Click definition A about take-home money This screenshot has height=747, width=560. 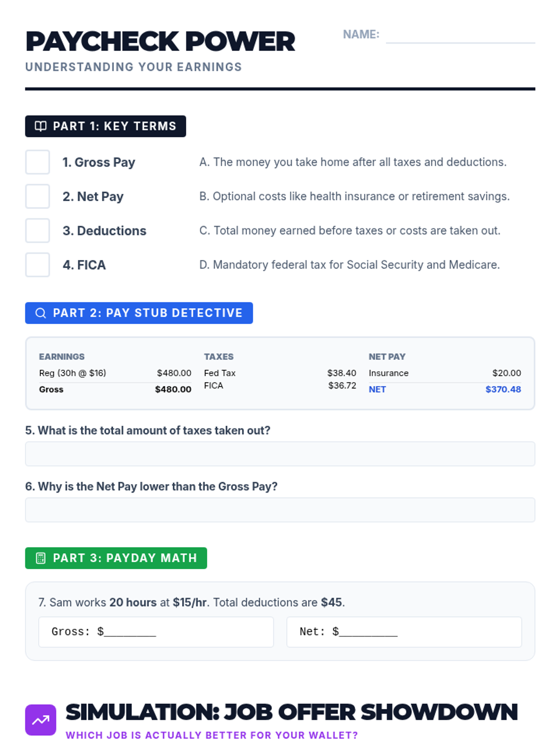point(353,162)
